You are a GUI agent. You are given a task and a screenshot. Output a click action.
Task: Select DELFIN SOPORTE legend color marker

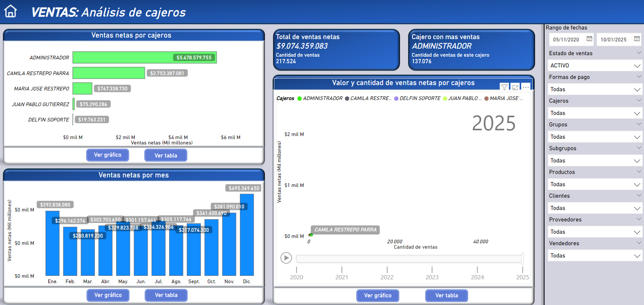click(396, 98)
